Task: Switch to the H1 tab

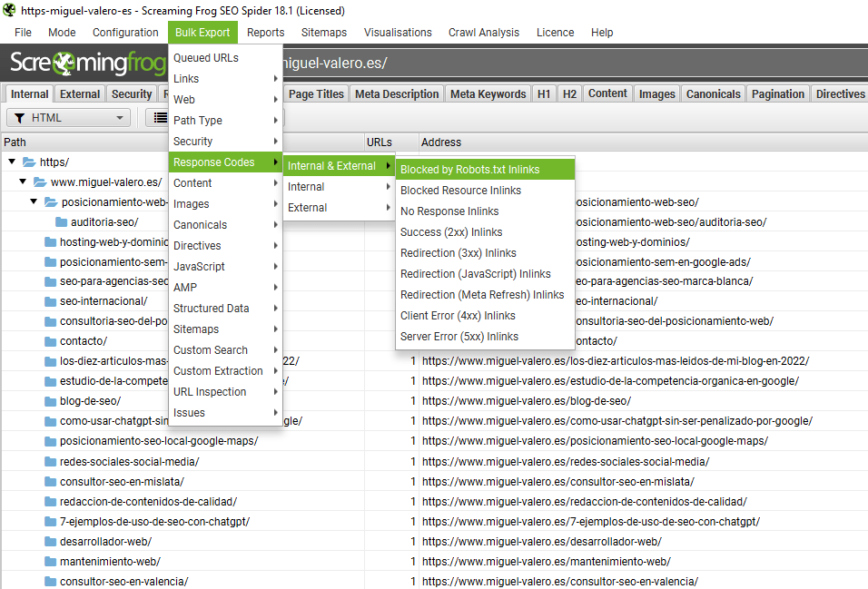Action: [544, 94]
